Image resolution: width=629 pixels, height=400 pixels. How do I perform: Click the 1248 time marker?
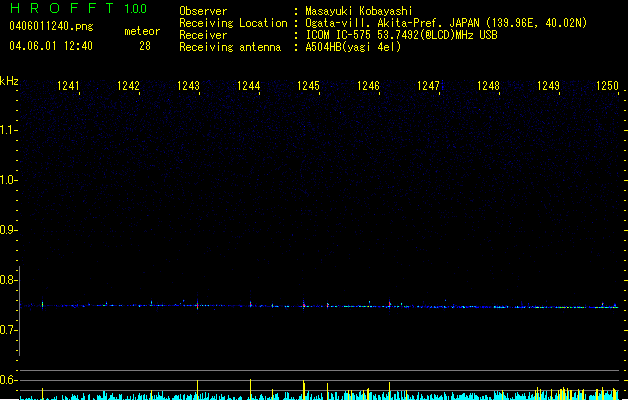[x=488, y=86]
